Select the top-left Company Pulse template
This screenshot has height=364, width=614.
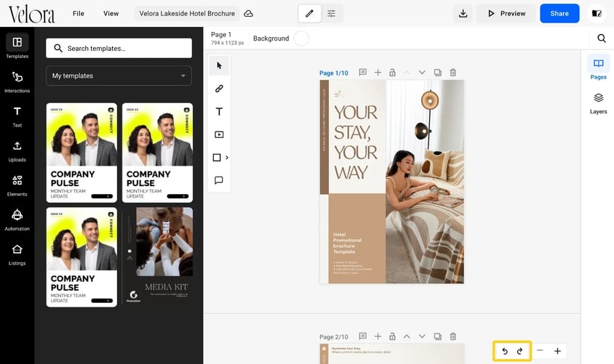tap(81, 153)
